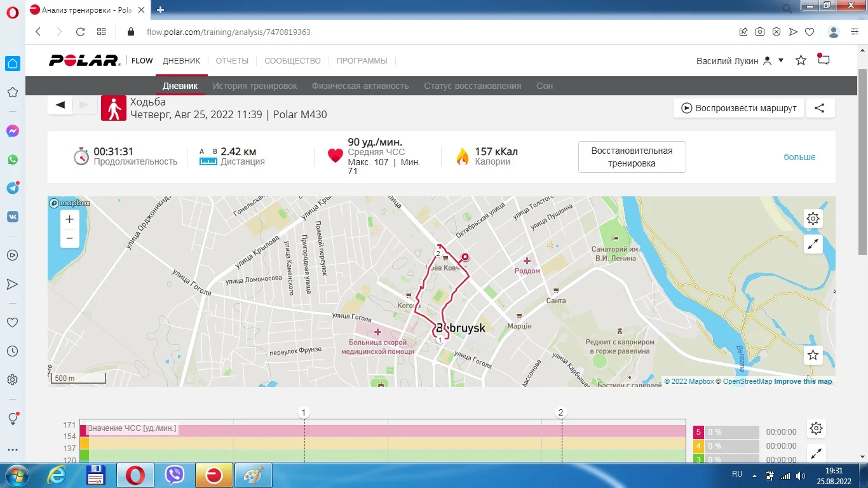The image size is (868, 488).
Task: Switch to Статус восстановления tab
Action: [473, 86]
